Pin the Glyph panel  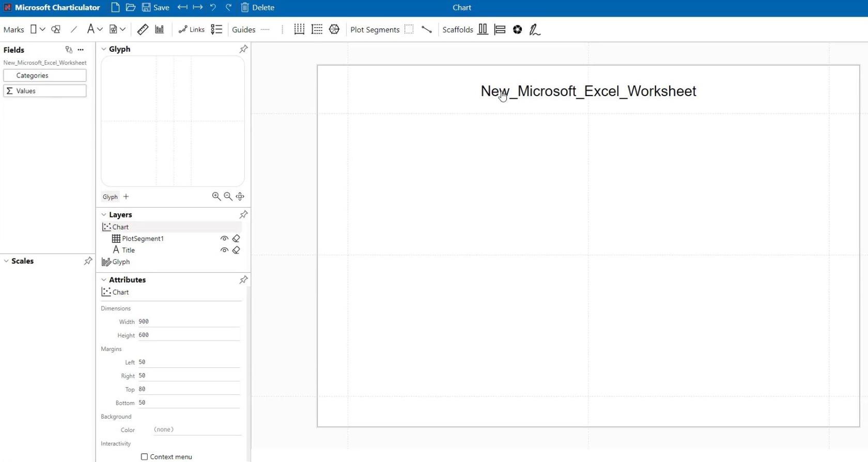[243, 49]
